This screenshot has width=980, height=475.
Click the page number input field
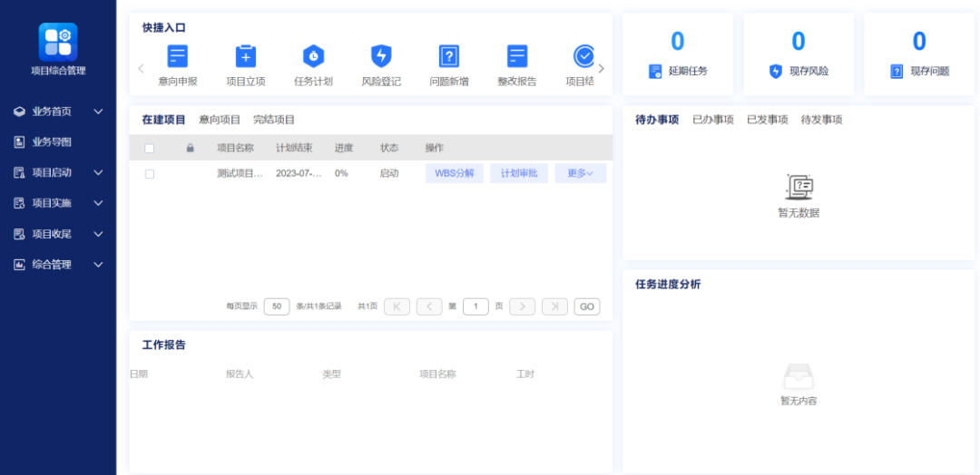(x=475, y=306)
